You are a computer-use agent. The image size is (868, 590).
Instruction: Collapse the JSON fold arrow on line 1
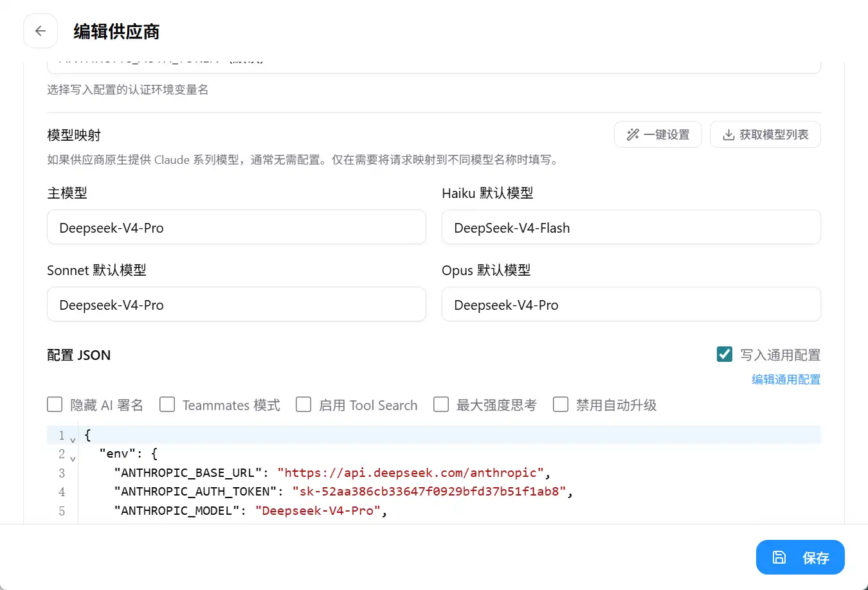pos(73,440)
